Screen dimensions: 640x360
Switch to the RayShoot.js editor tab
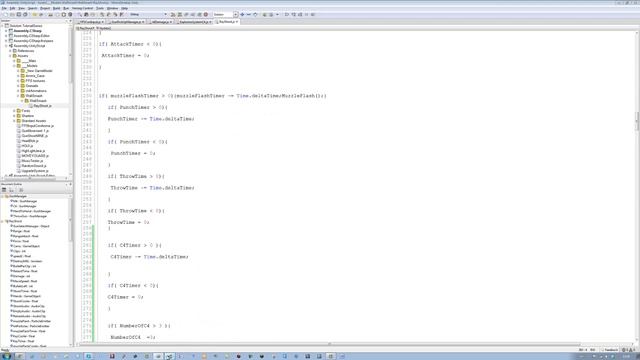coord(227,22)
